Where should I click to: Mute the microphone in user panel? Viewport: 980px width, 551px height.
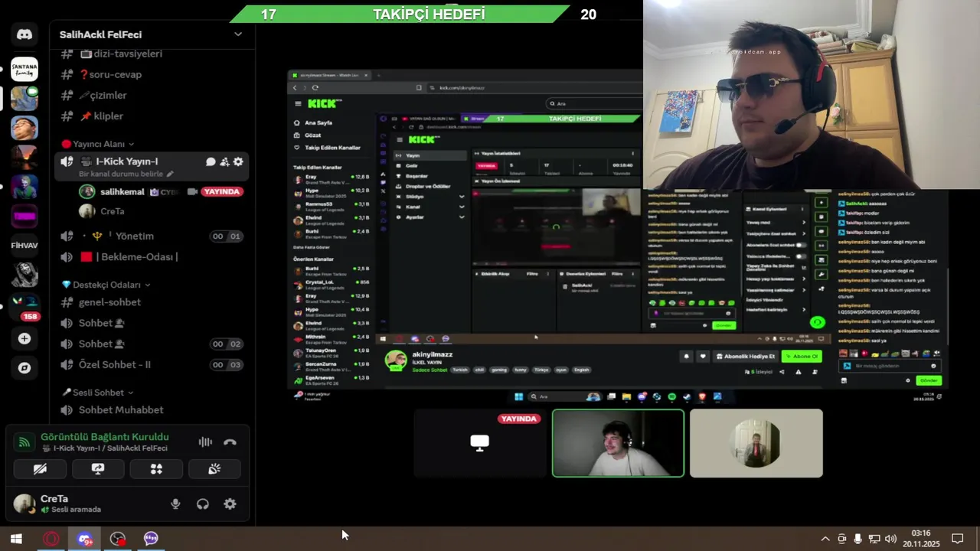175,504
